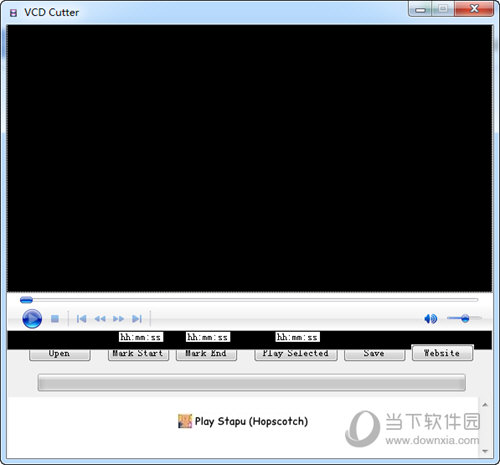Mark End of the clip

click(206, 354)
